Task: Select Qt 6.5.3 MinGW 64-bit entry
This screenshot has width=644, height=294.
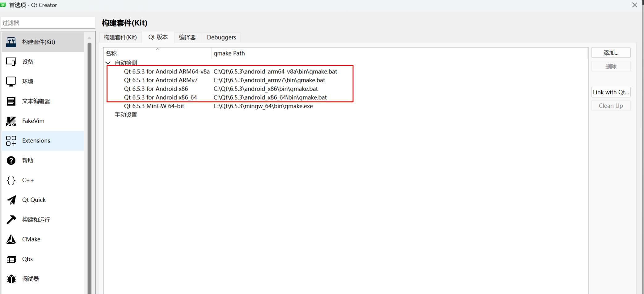Action: 154,106
